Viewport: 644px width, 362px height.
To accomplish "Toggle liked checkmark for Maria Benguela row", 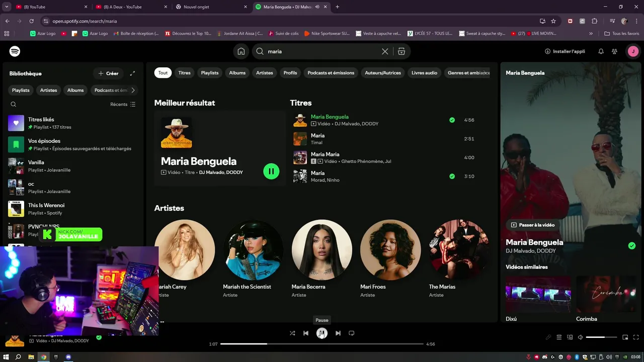I will 452,120.
